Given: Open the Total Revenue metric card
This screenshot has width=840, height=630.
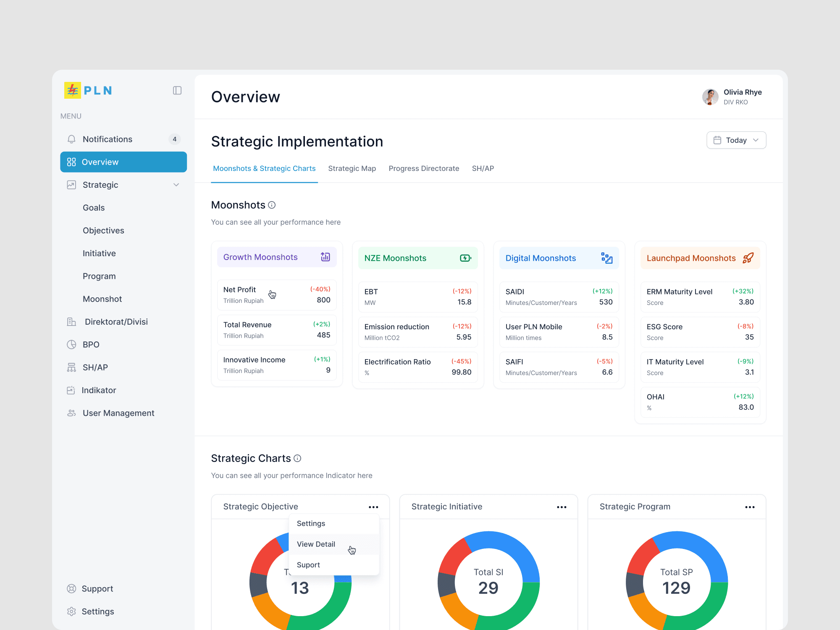Looking at the screenshot, I should pyautogui.click(x=277, y=330).
